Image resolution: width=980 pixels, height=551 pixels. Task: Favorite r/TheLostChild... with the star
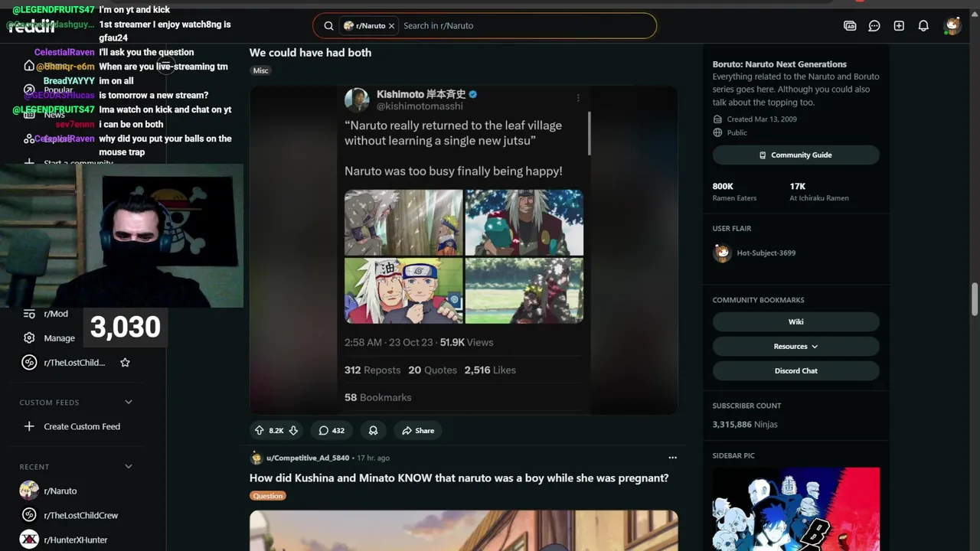click(x=125, y=362)
